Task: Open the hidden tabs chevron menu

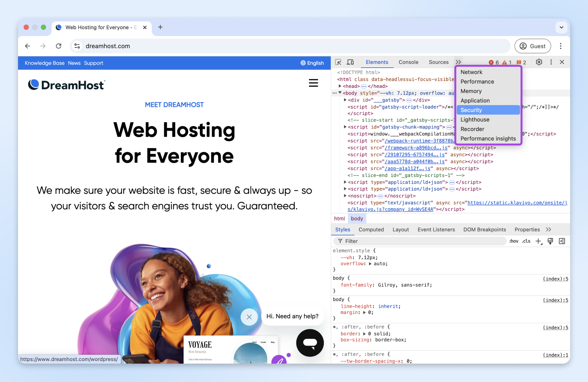Action: tap(458, 62)
